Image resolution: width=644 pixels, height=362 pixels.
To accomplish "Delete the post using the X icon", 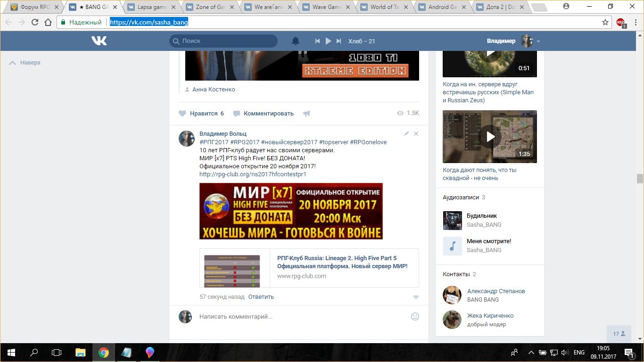I will coord(416,134).
